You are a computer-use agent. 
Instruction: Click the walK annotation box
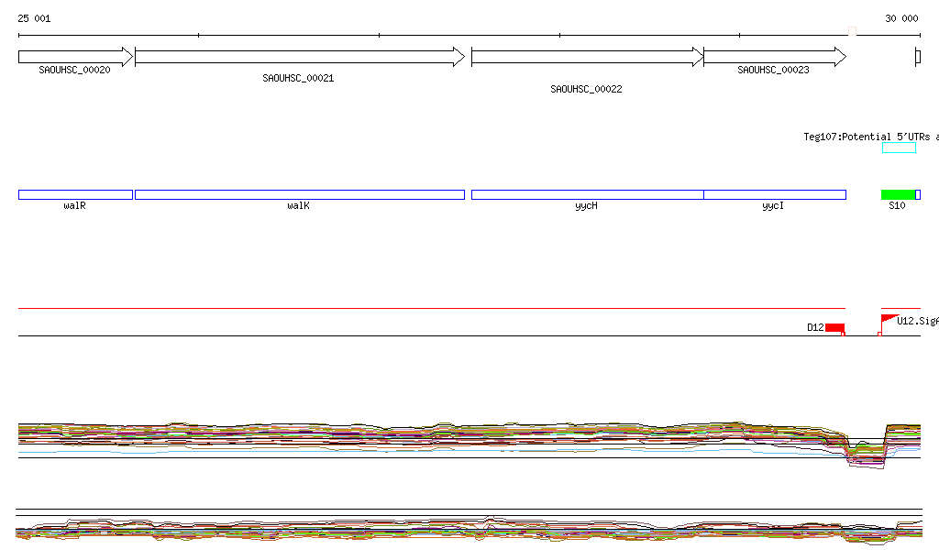(300, 194)
